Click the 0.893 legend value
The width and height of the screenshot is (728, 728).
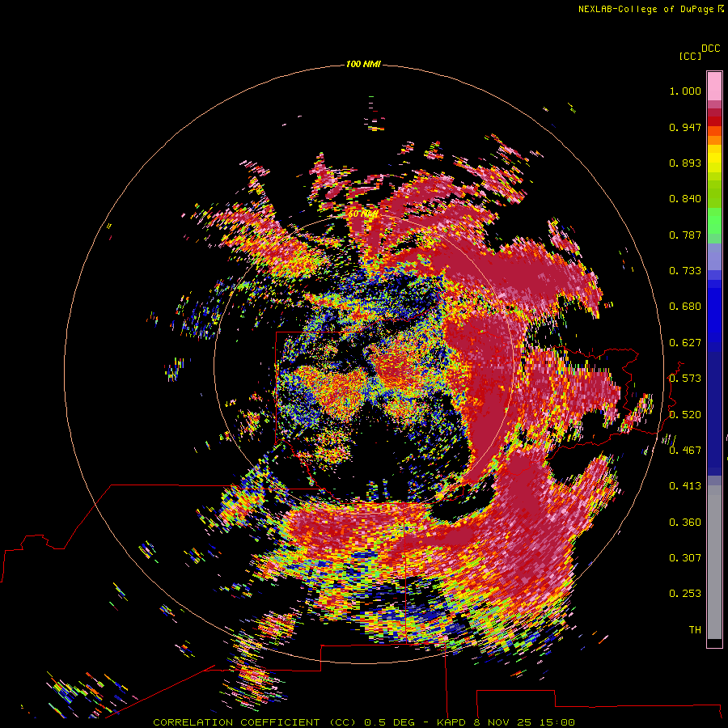pyautogui.click(x=685, y=163)
